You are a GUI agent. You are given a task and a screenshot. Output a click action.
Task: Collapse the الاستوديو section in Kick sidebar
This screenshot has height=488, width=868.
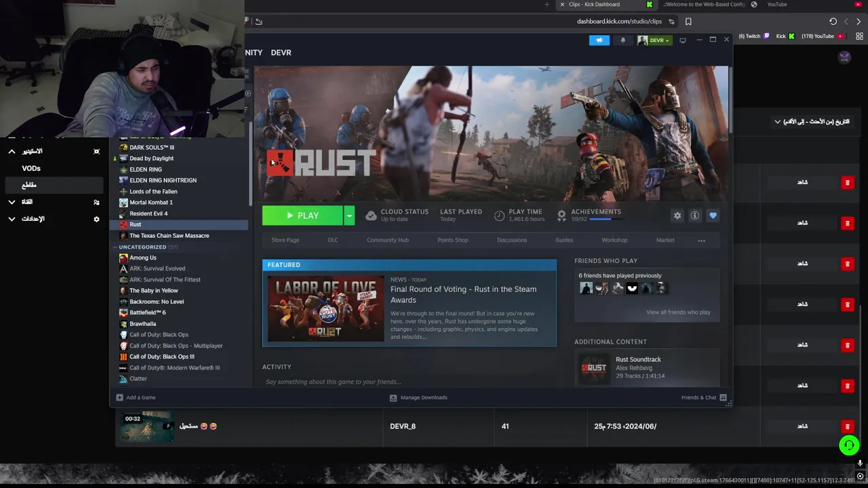point(12,151)
